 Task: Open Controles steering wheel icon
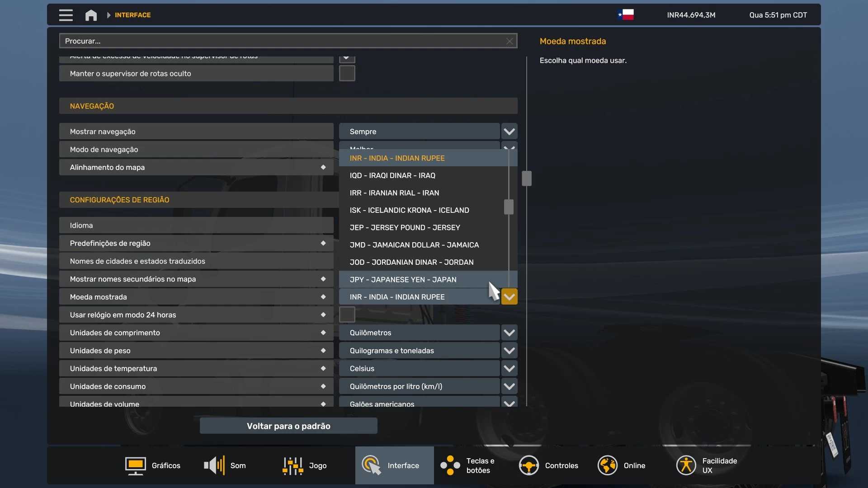(x=528, y=465)
